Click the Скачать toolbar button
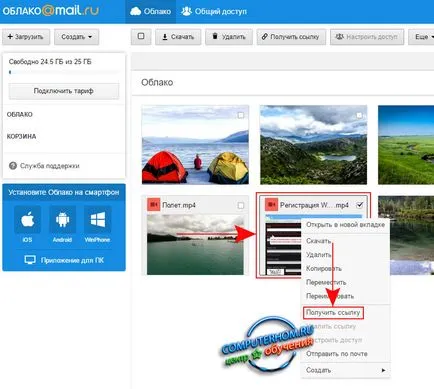The height and width of the screenshot is (389, 434). pyautogui.click(x=178, y=37)
